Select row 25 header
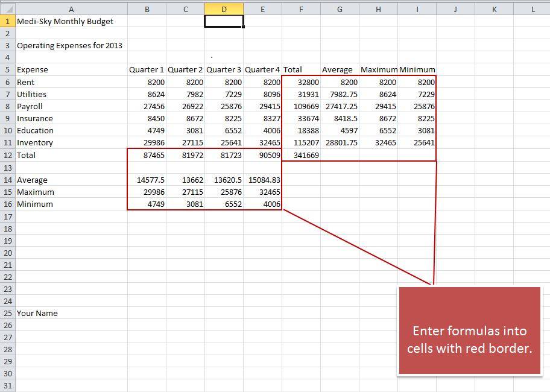 [8, 313]
